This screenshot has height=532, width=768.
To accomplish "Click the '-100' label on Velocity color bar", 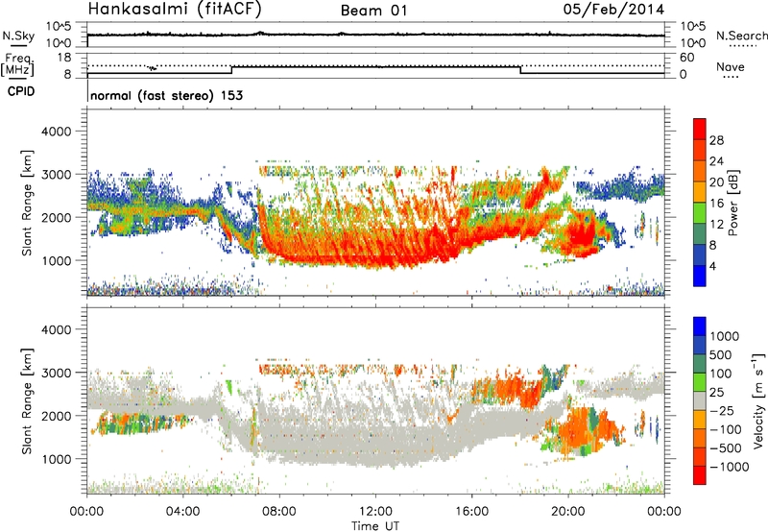I will [x=726, y=429].
